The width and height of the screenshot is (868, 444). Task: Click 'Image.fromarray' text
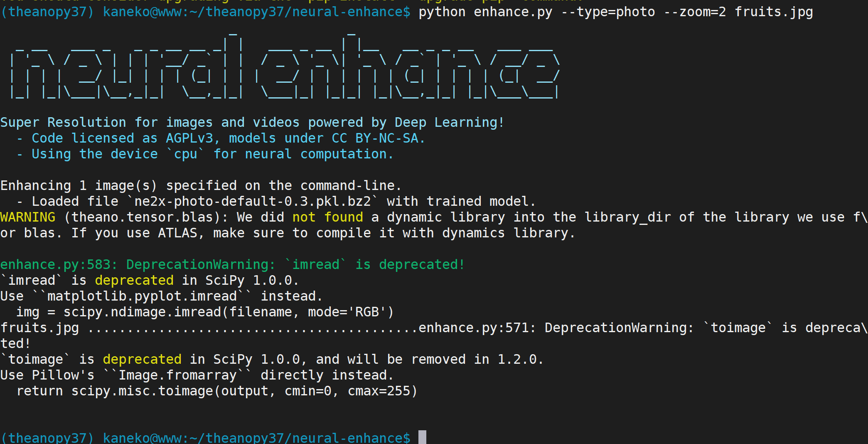(178, 375)
